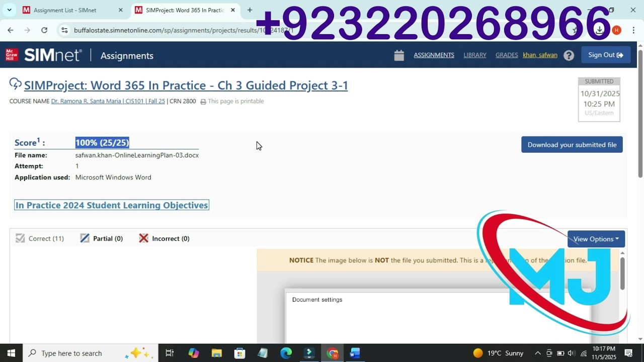
Task: Open Task View on the taskbar
Action: click(170, 353)
